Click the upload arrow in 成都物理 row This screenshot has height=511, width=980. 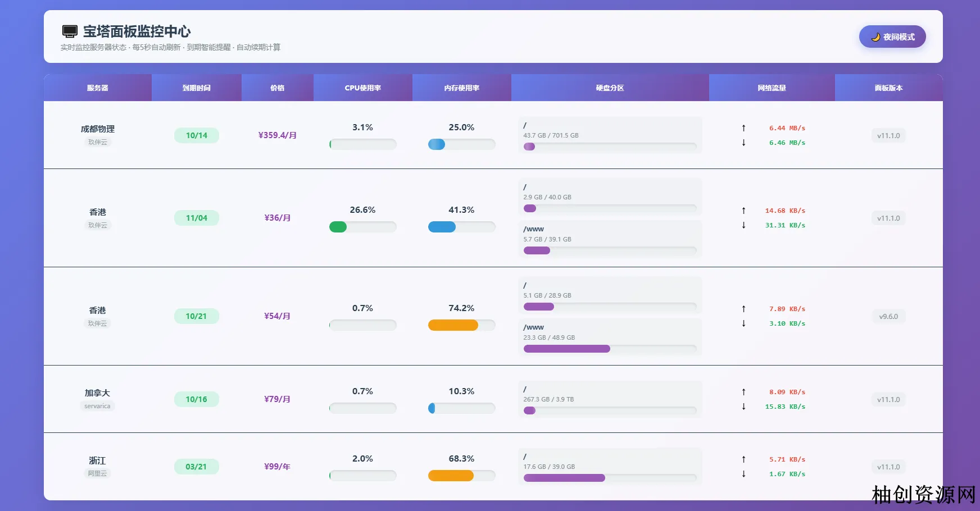pos(743,128)
